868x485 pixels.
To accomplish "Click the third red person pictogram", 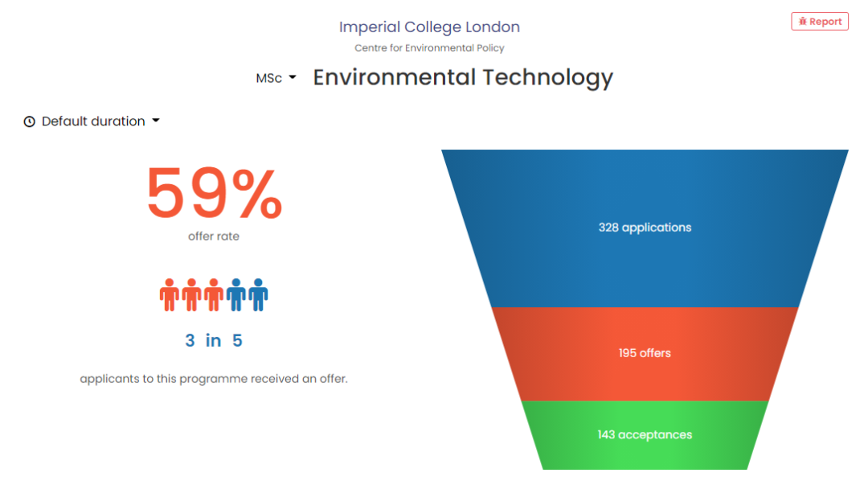I will point(213,293).
